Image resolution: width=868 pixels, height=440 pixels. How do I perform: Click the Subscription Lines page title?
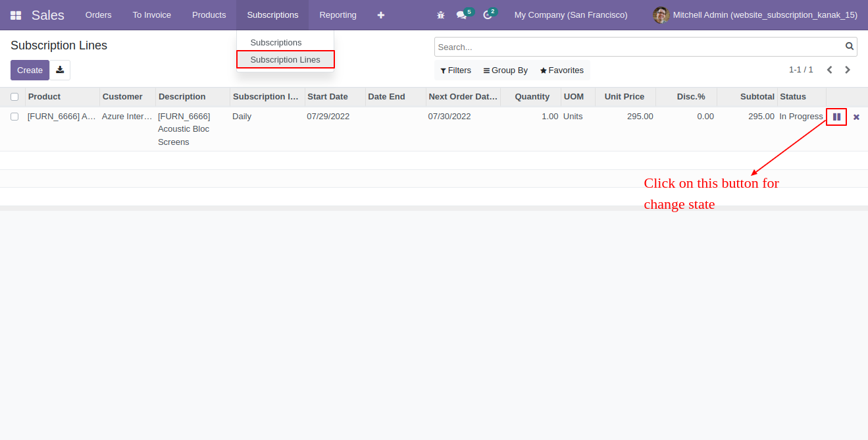click(x=59, y=45)
